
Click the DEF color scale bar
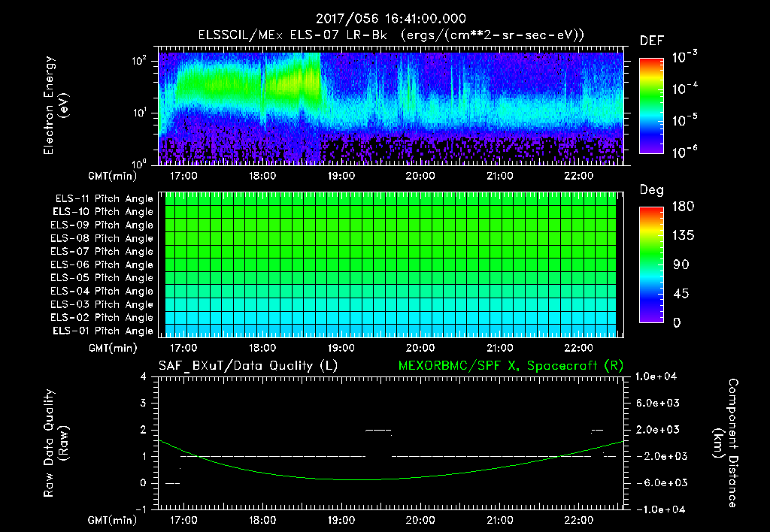651,106
